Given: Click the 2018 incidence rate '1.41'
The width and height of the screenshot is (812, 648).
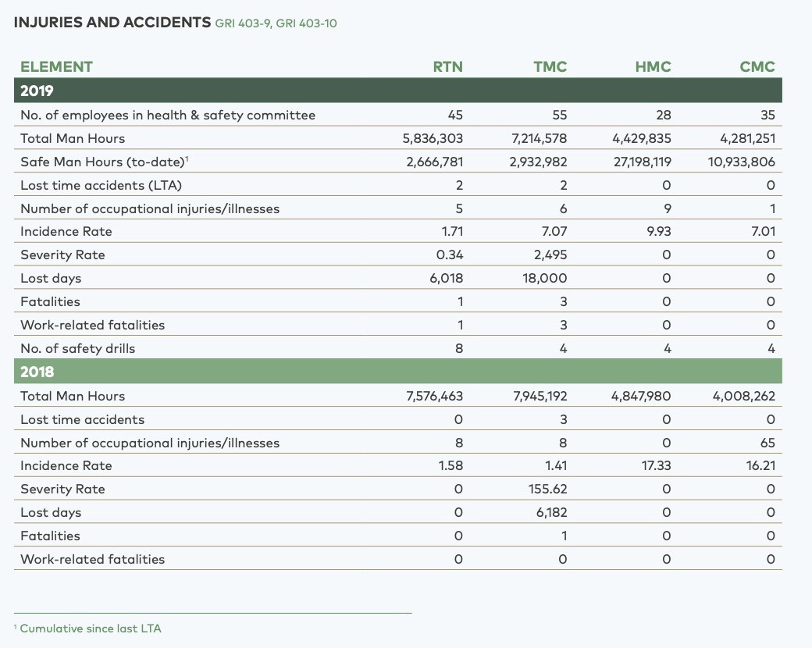Looking at the screenshot, I should click(x=556, y=465).
